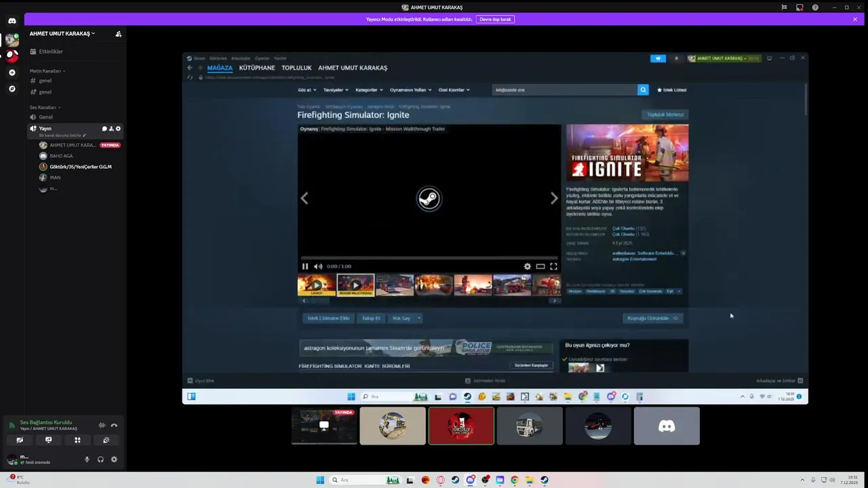The width and height of the screenshot is (868, 488).
Task: Click Topluluk Merkezi button on game page
Action: 665,115
